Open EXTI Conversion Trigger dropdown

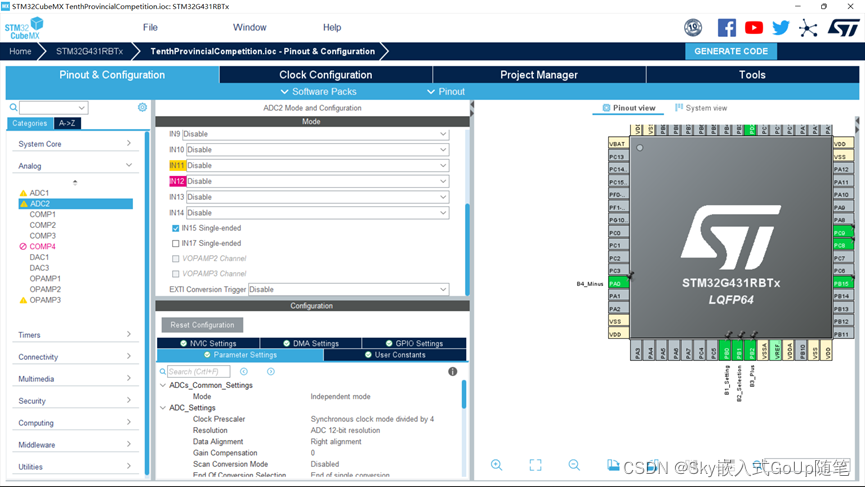(x=349, y=289)
